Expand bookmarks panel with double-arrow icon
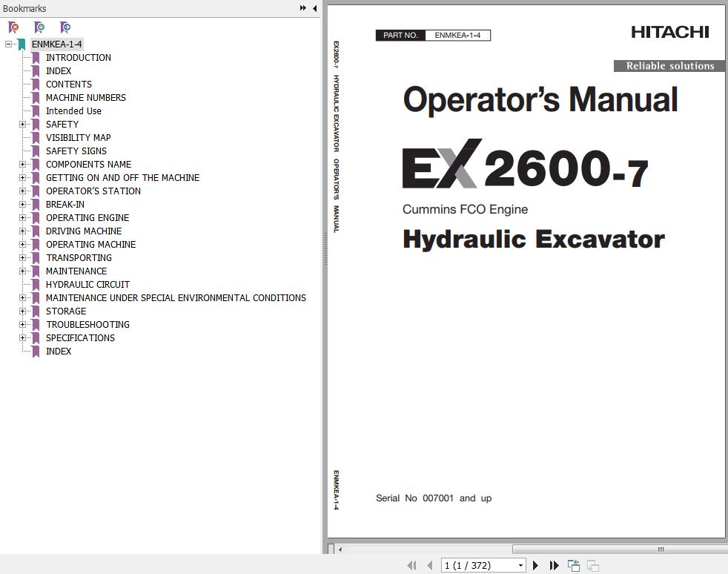Image resolution: width=728 pixels, height=574 pixels. [x=302, y=8]
